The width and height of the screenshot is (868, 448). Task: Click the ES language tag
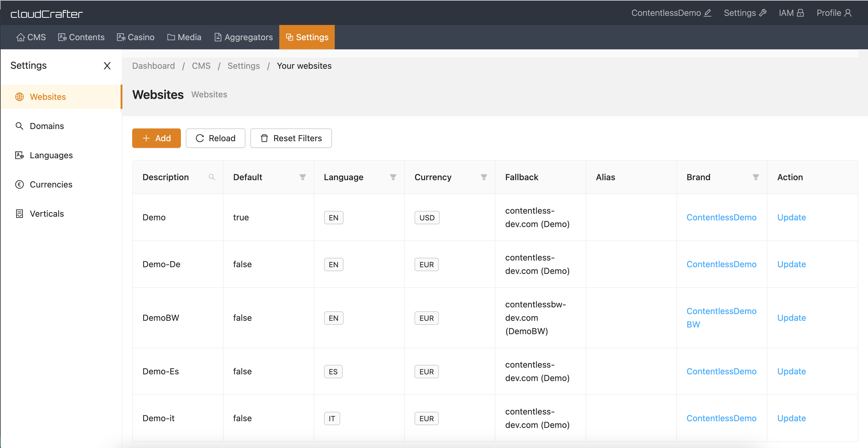333,372
